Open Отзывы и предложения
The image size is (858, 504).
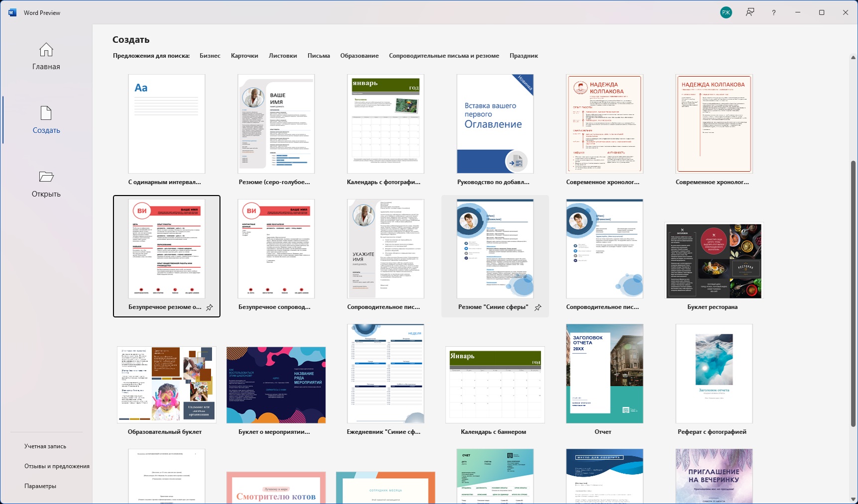tap(57, 466)
